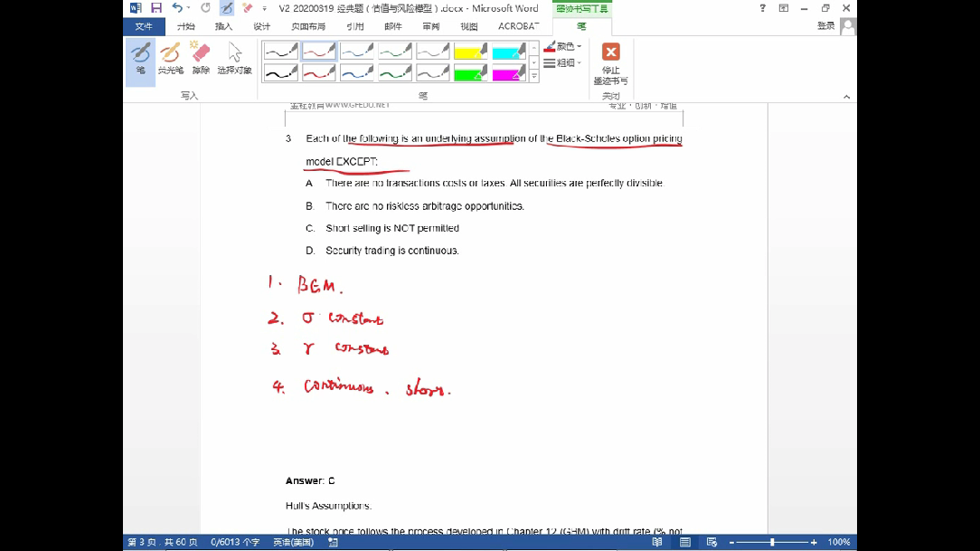
Task: Stop inking with the red X button
Action: coord(610,63)
